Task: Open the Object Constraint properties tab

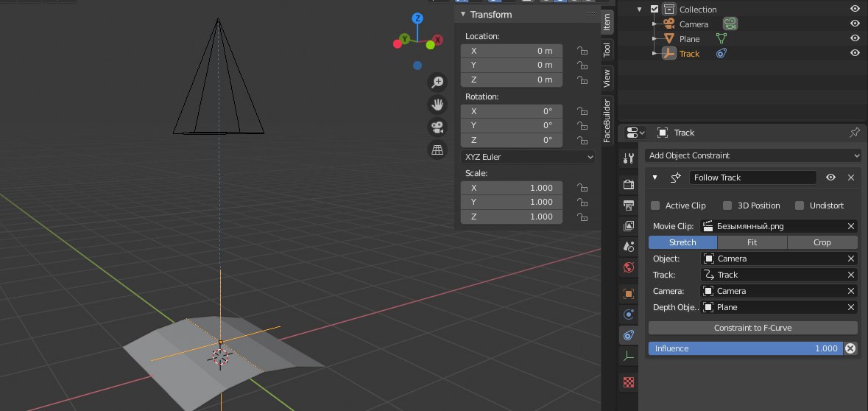Action: pyautogui.click(x=628, y=335)
